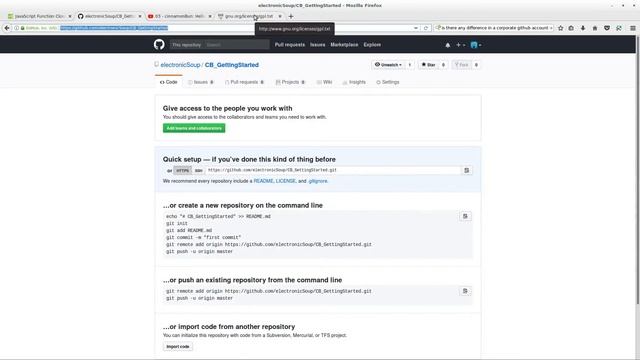The image size is (640, 360).
Task: Open the README link
Action: pos(263,181)
